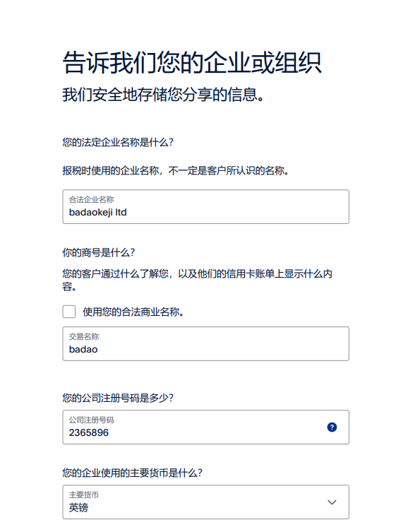This screenshot has height=532, width=401.
Task: Click the 您的法定企业名称是什么 question
Action: 118,142
